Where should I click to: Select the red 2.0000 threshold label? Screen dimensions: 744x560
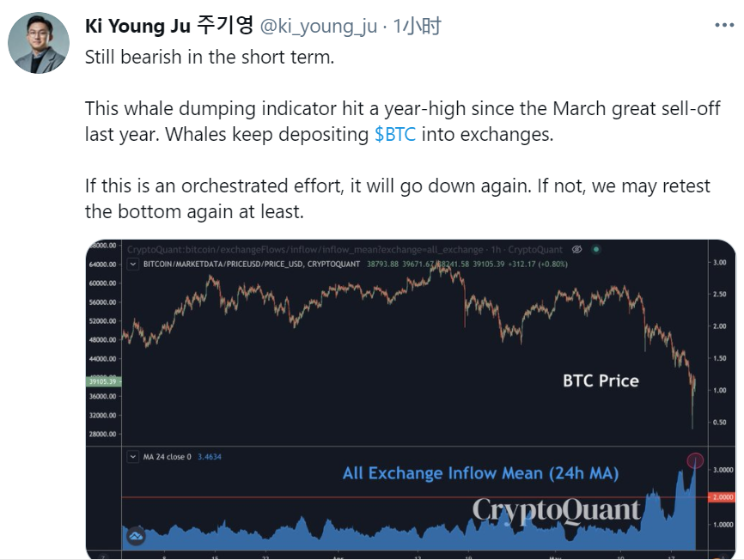[x=723, y=497]
